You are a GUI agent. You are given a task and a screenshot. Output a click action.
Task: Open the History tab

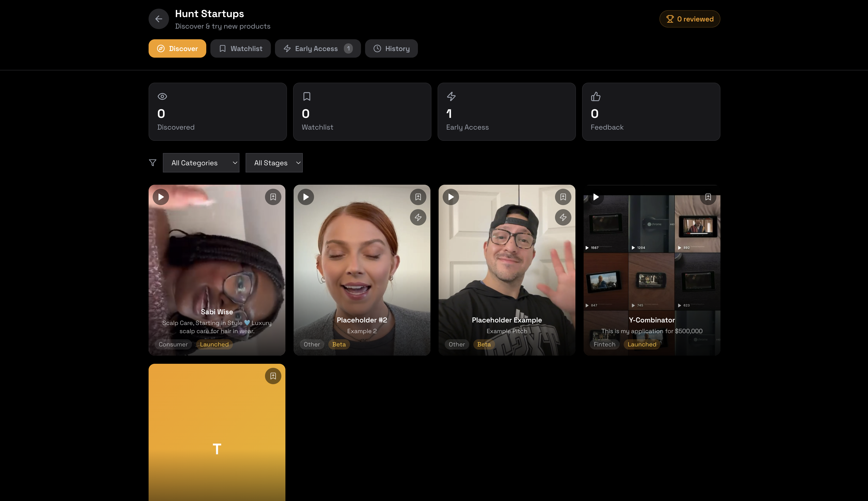click(391, 48)
